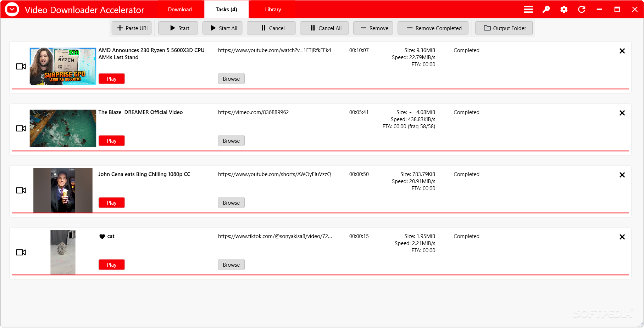Switch to the Download tab
This screenshot has width=644, height=328.
pyautogui.click(x=180, y=10)
